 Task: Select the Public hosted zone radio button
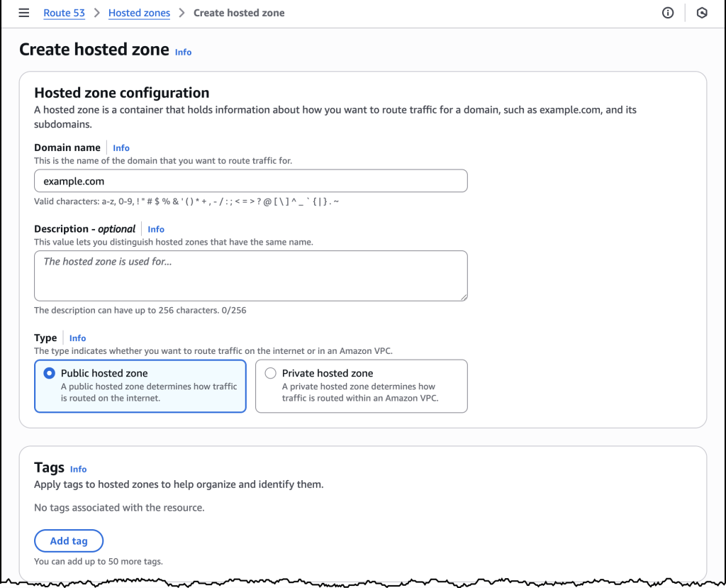click(x=49, y=373)
